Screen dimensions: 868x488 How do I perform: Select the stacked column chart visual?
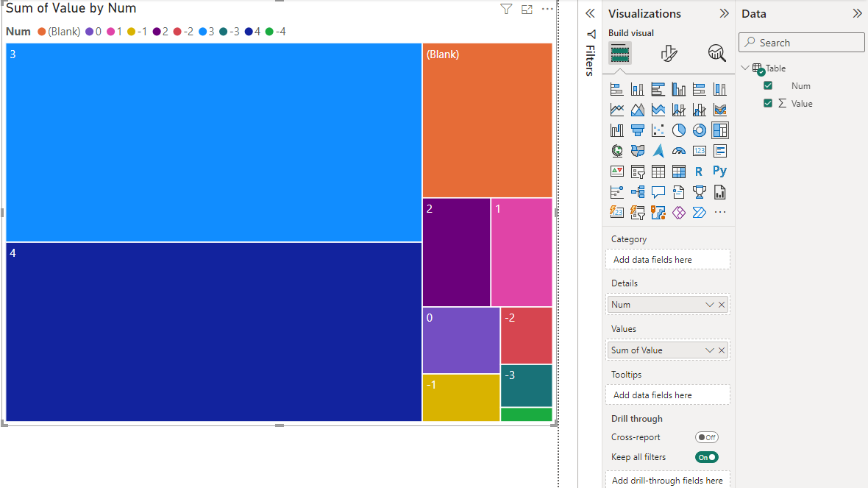tap(638, 89)
